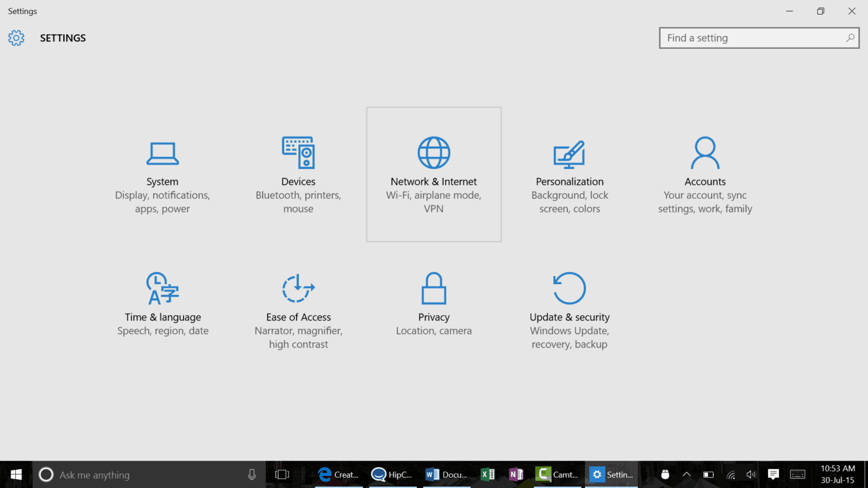Open Time & language settings
The height and width of the screenshot is (488, 868).
pyautogui.click(x=162, y=310)
